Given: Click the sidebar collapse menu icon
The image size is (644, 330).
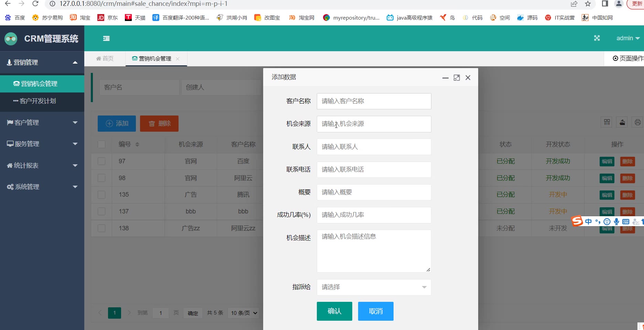Looking at the screenshot, I should pos(106,38).
